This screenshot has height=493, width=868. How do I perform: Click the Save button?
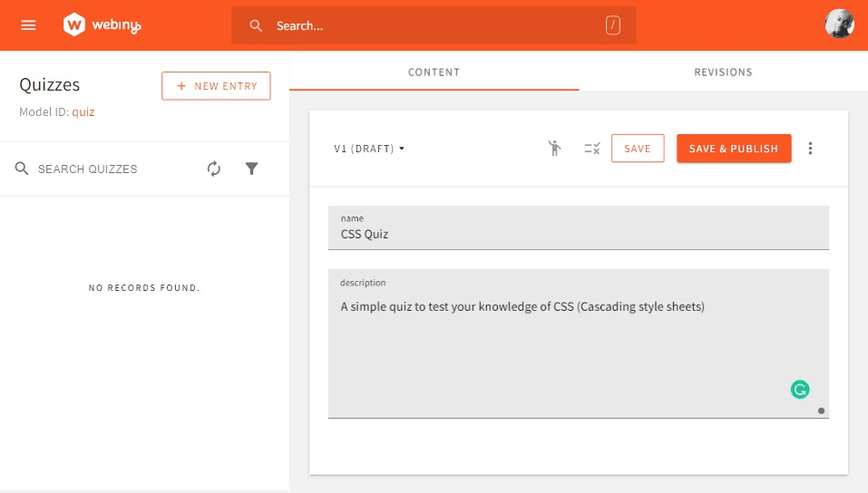click(x=638, y=149)
